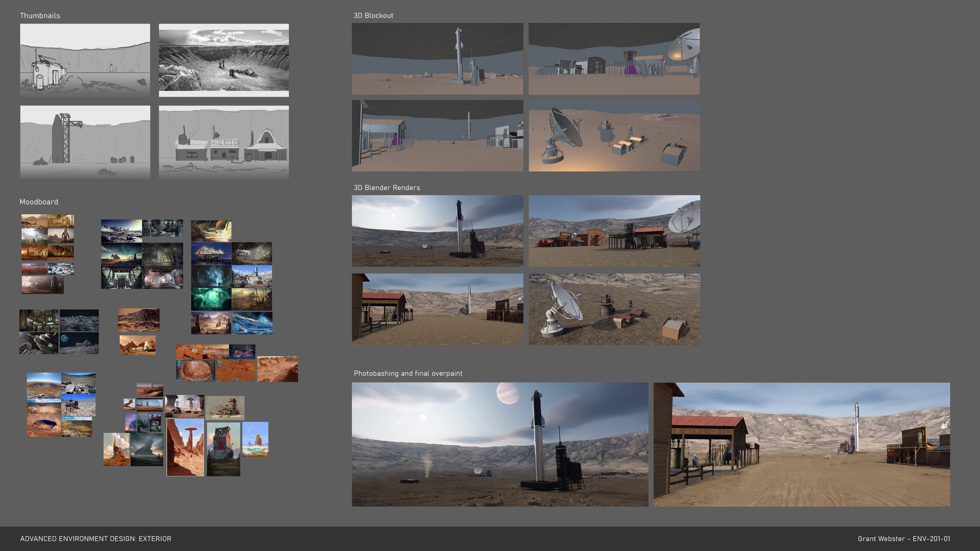
Task: Click the hut sketch thumbnail with antenna
Action: click(x=85, y=60)
